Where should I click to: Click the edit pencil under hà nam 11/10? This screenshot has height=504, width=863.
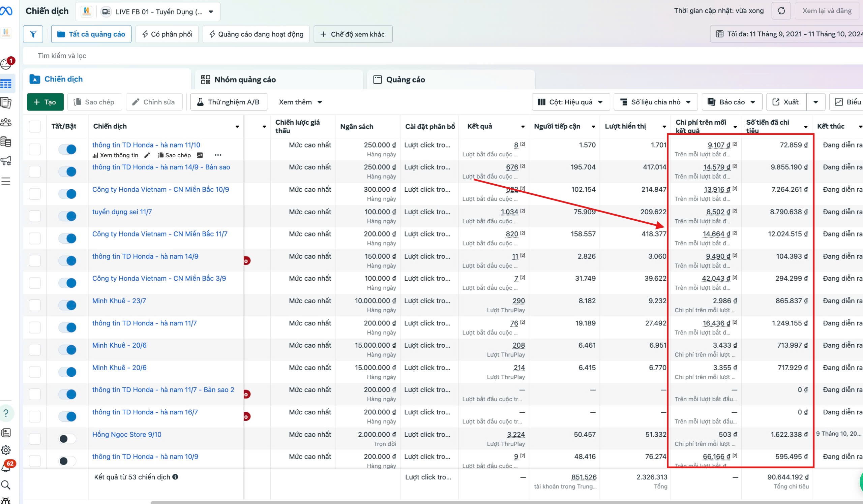[x=147, y=155]
